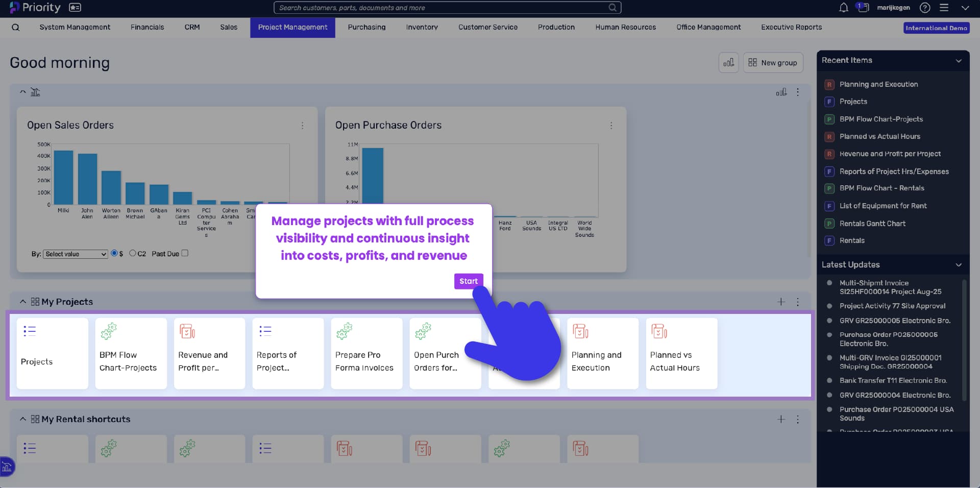
Task: Click the search magnifier beside System Management
Action: pyautogui.click(x=16, y=28)
